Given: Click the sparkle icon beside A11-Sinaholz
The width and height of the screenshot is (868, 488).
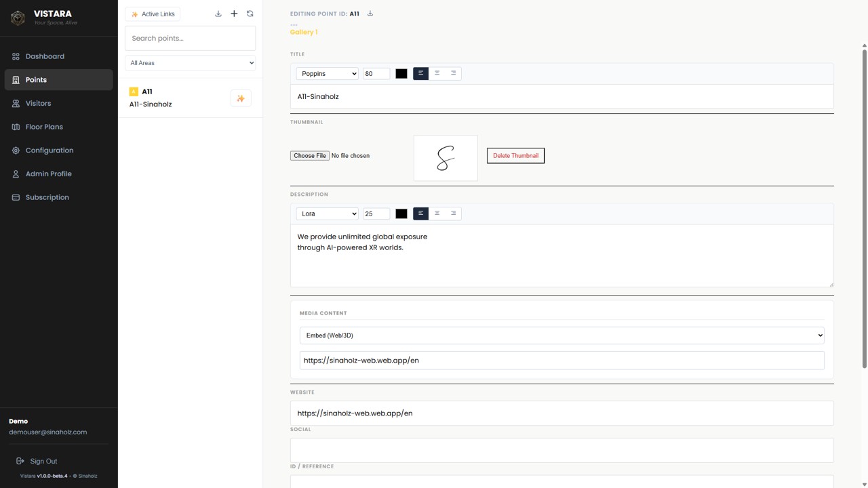Looking at the screenshot, I should pos(241,98).
